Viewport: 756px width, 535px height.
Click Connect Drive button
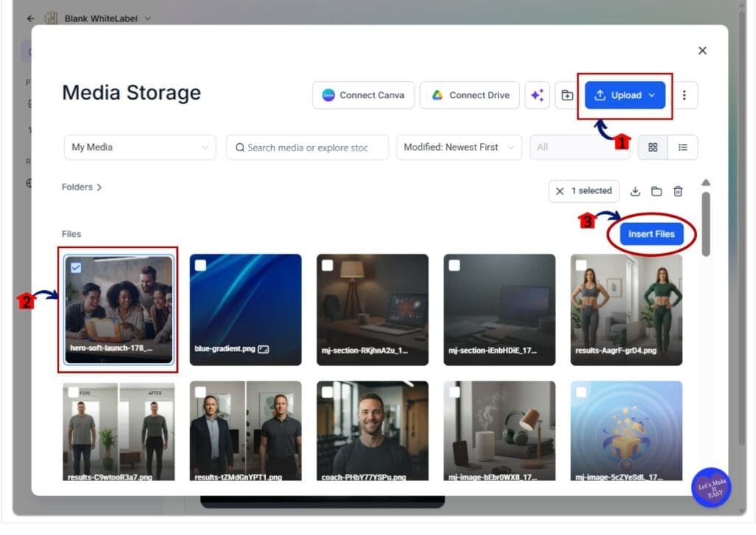point(470,95)
